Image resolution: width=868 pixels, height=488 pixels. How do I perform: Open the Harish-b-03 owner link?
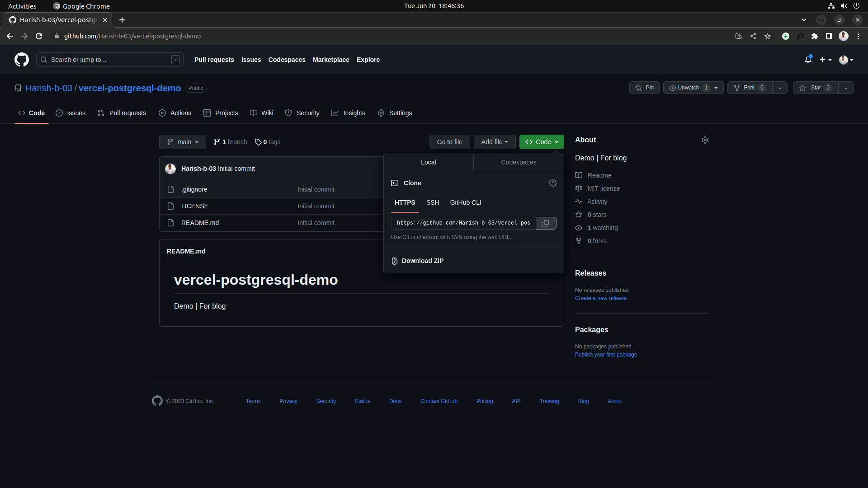pos(49,88)
